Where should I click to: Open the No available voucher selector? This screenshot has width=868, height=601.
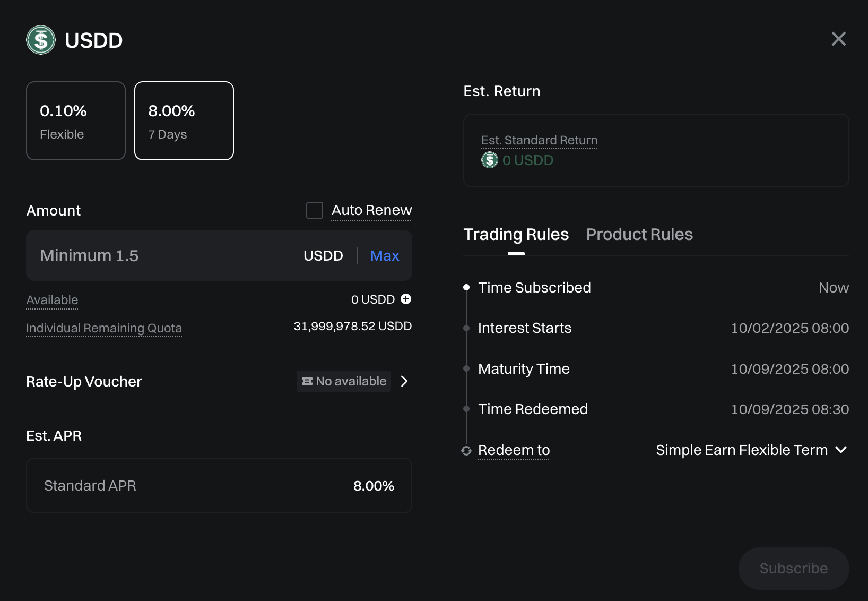click(x=344, y=381)
